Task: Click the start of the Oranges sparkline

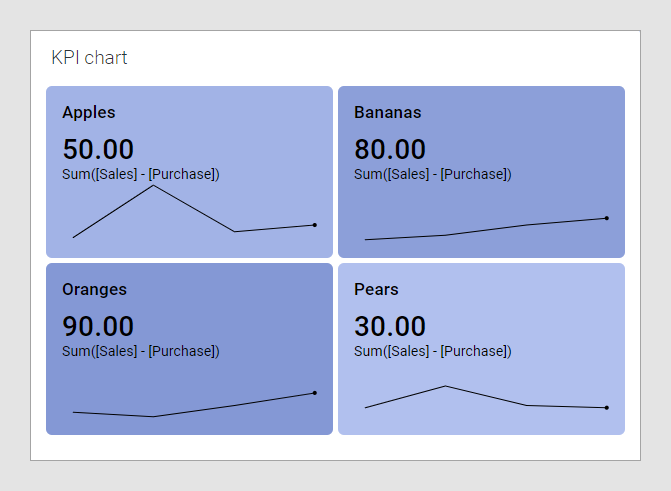Action: (73, 412)
